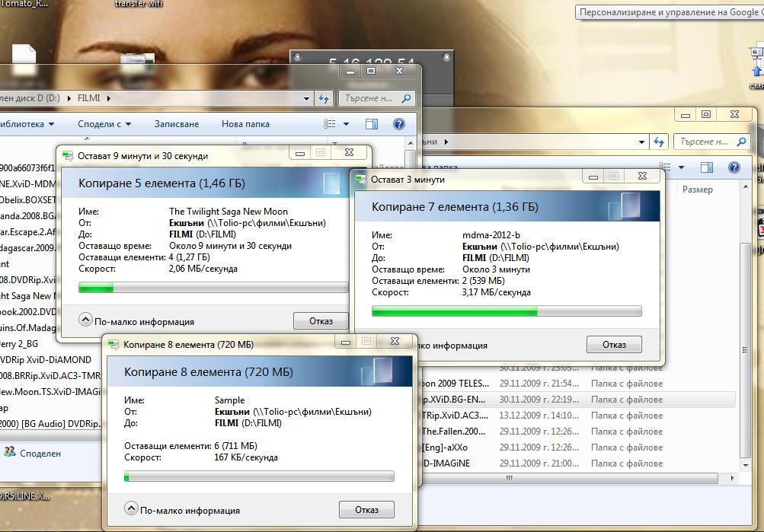
Task: Click progress bar of the 1,36 ГБ copy
Action: click(507, 311)
